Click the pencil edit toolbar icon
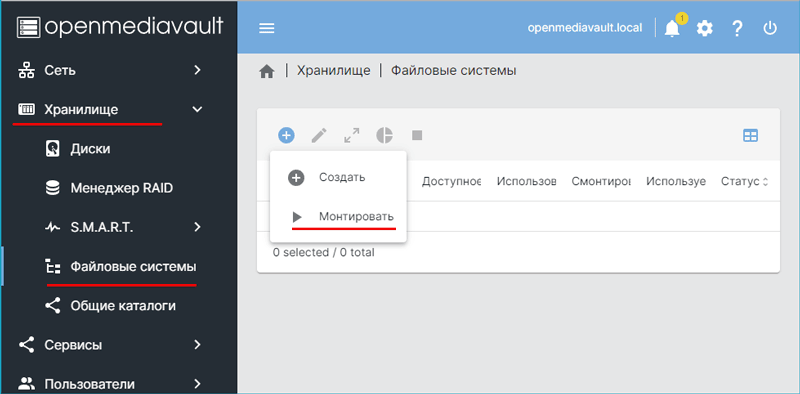The width and height of the screenshot is (800, 394). [319, 135]
